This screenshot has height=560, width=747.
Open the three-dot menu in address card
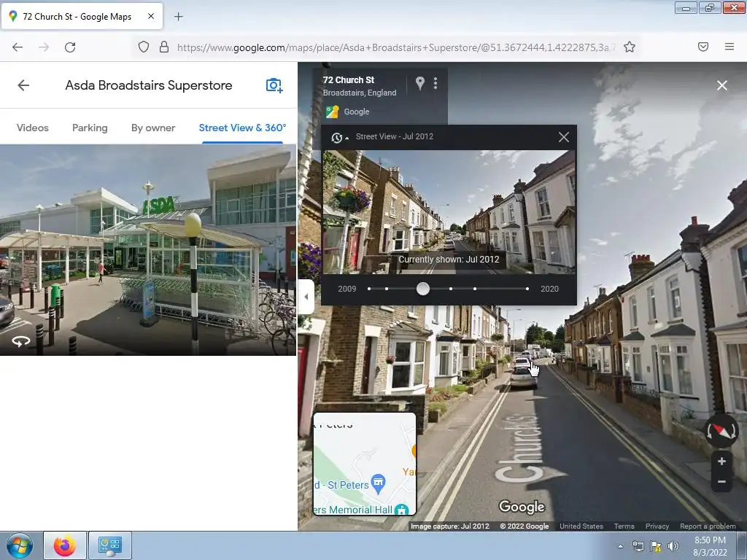[436, 83]
